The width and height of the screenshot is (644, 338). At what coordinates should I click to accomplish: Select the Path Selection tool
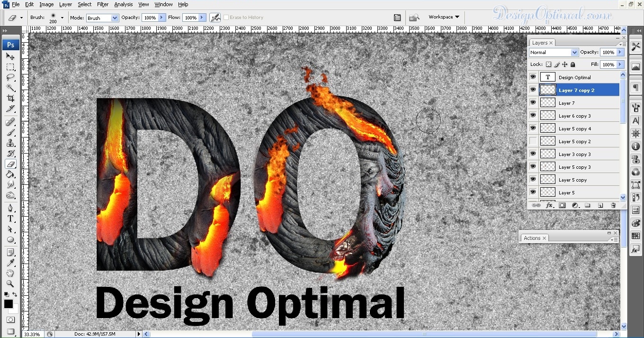10,229
